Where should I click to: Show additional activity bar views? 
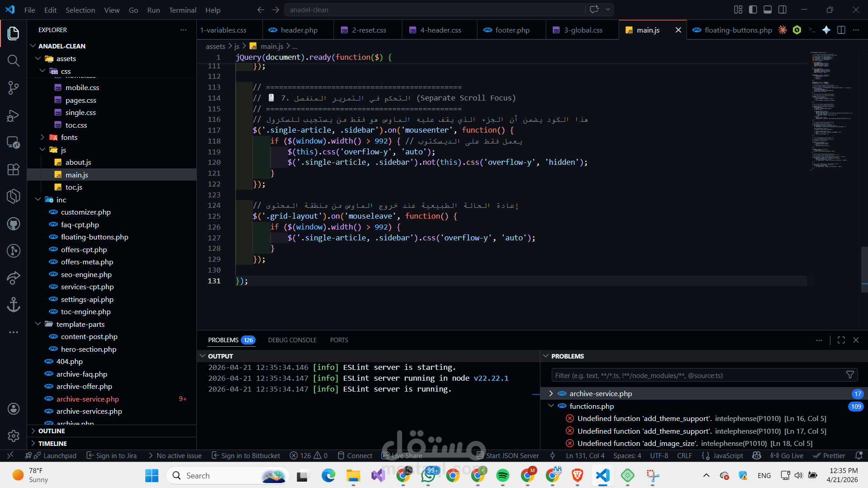(x=14, y=332)
